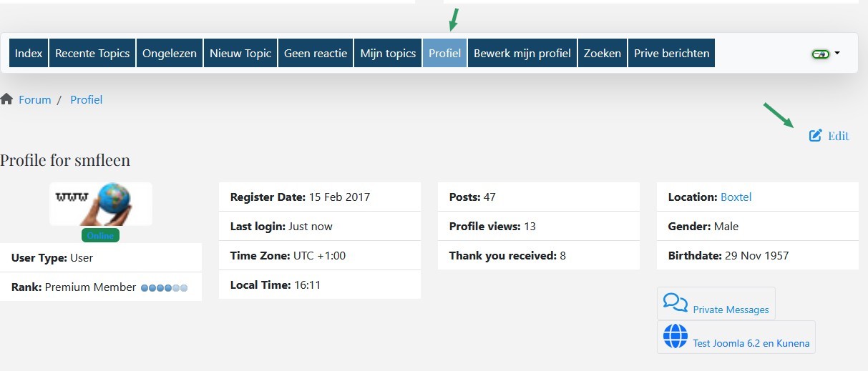Expand the dropdown caret beside the green icon

[837, 53]
